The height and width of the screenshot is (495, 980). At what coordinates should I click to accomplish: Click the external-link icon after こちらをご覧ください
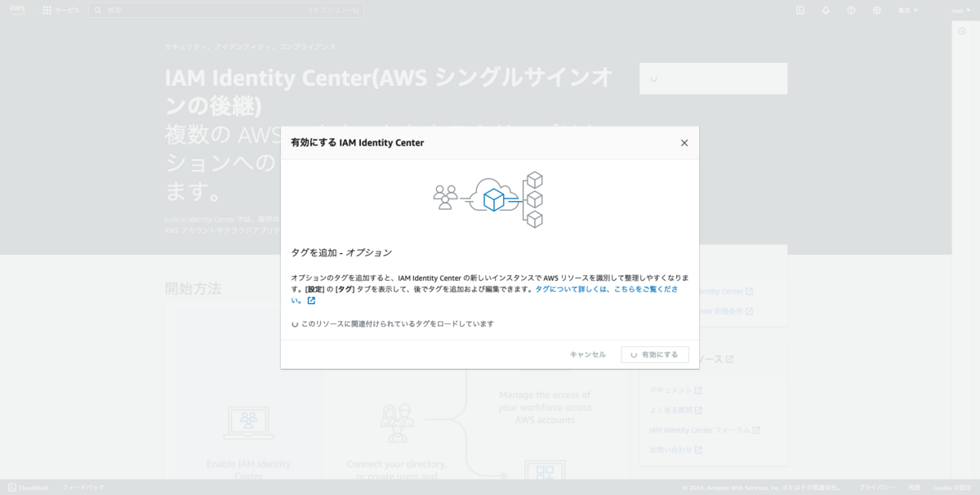tap(311, 301)
